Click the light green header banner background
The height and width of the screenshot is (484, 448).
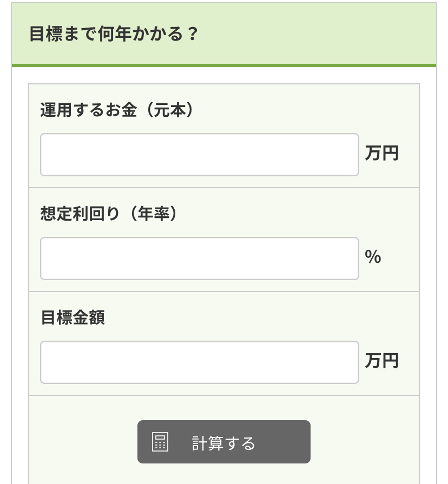[x=309, y=34]
